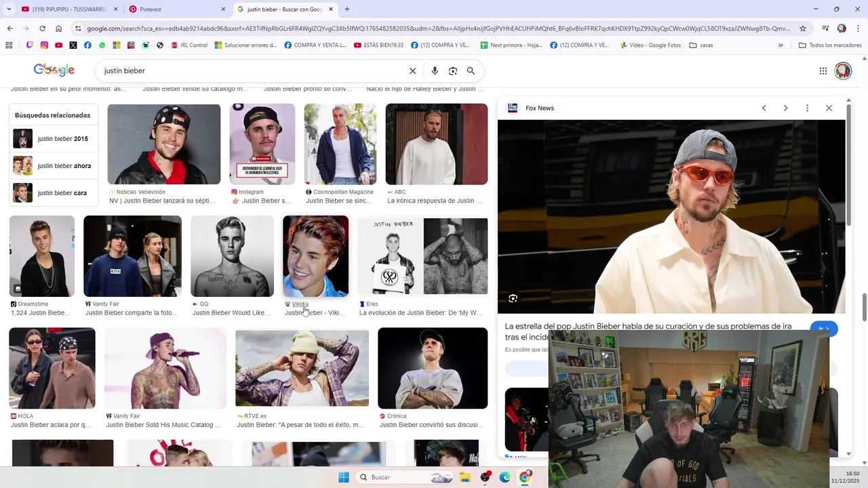
Task: Select related search justin bieber 2015
Action: point(54,139)
